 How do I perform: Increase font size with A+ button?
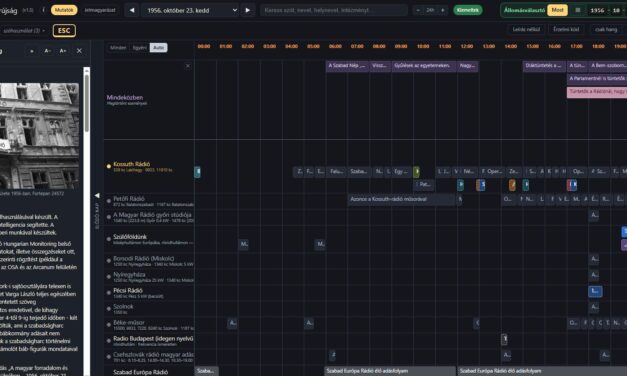point(63,51)
